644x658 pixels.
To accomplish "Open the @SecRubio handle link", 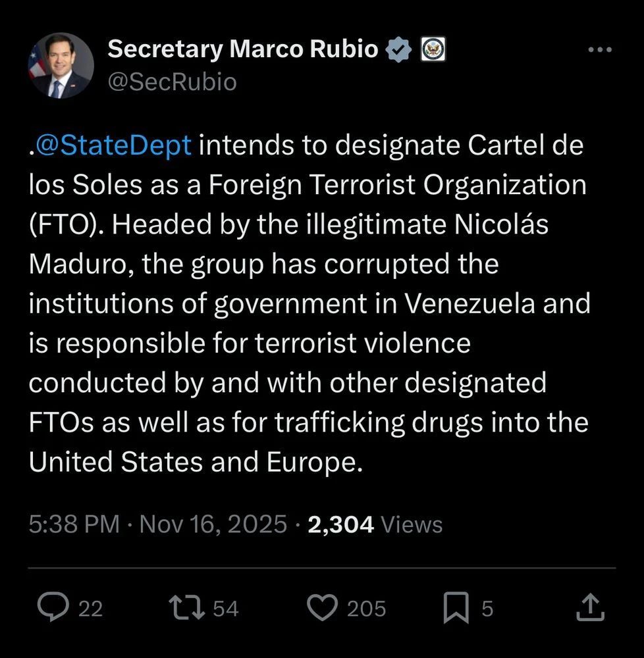I will tap(171, 82).
